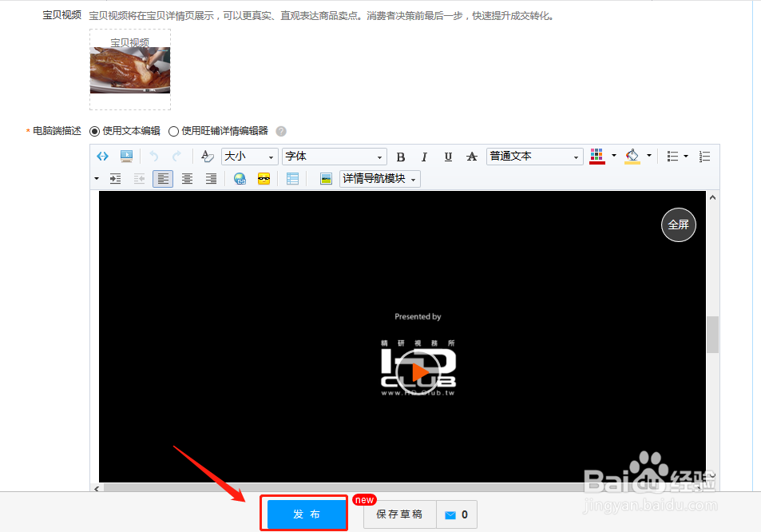
Task: Toggle strikethrough formatting
Action: point(472,157)
